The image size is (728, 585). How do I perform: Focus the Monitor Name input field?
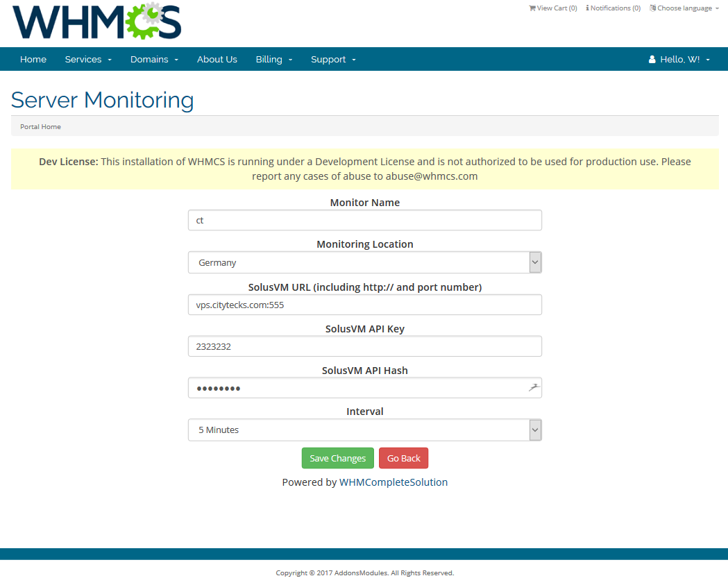pos(365,220)
